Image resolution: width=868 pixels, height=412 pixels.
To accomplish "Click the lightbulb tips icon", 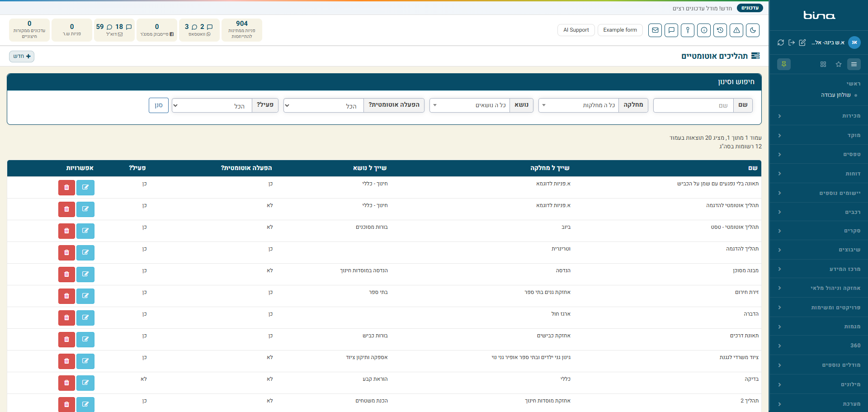I will pos(688,30).
